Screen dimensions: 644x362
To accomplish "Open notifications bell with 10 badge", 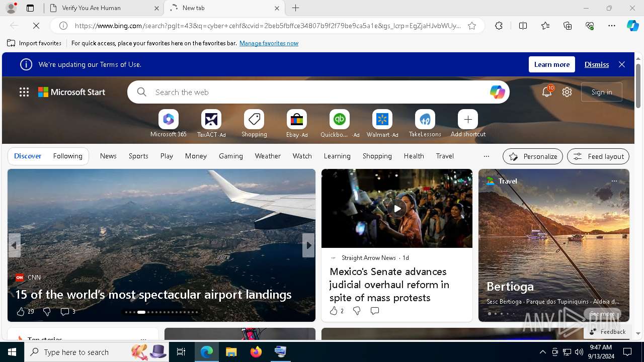I will point(547,92).
